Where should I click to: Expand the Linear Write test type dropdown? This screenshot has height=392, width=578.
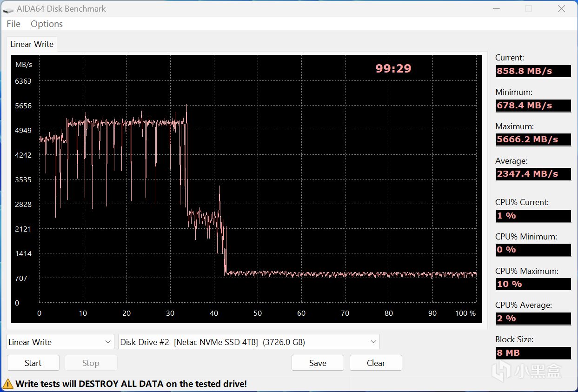[60, 342]
